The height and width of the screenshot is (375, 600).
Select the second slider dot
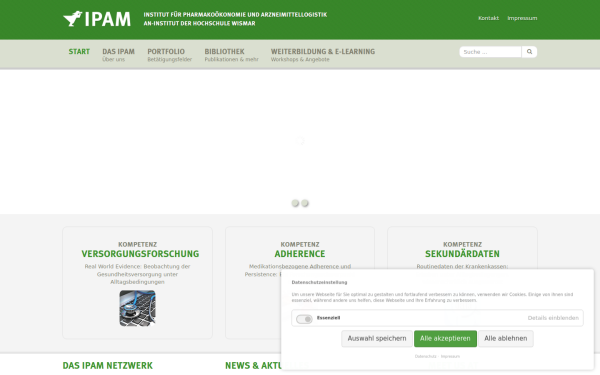tap(305, 203)
